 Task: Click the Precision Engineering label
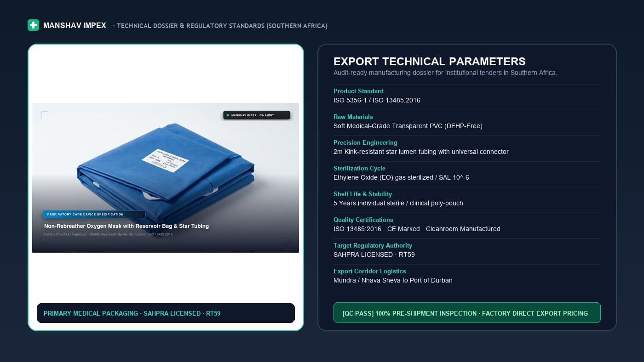pyautogui.click(x=365, y=142)
